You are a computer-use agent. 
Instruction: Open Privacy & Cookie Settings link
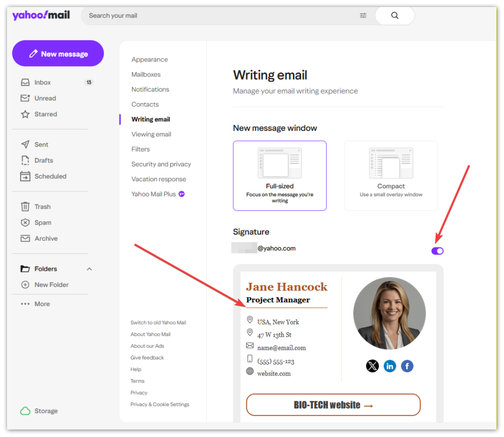tap(160, 404)
